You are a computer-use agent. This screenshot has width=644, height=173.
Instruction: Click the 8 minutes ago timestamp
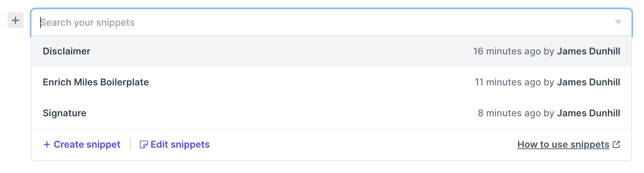pos(509,113)
